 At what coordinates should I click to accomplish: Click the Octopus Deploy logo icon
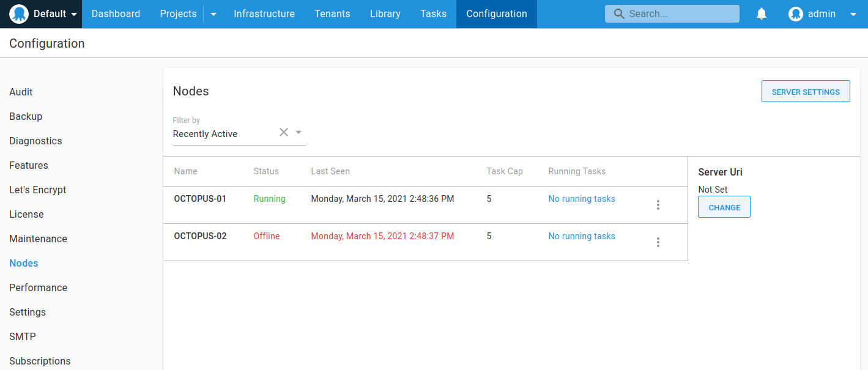pyautogui.click(x=19, y=13)
